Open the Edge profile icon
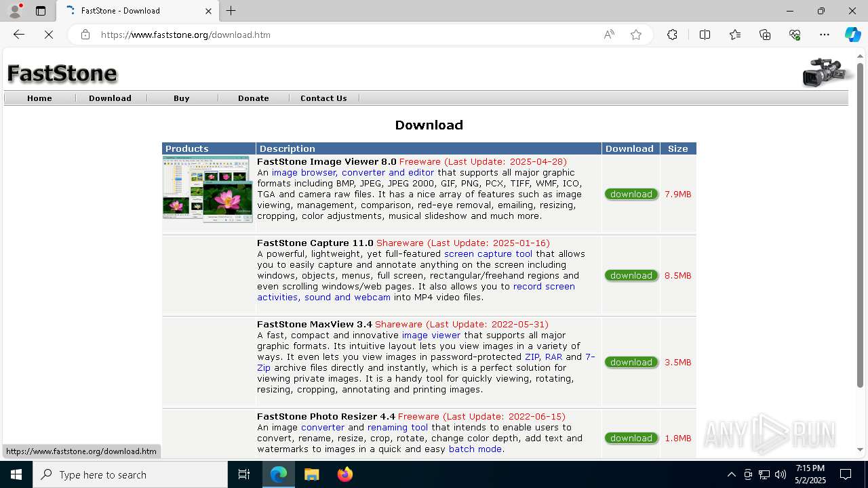 point(15,11)
